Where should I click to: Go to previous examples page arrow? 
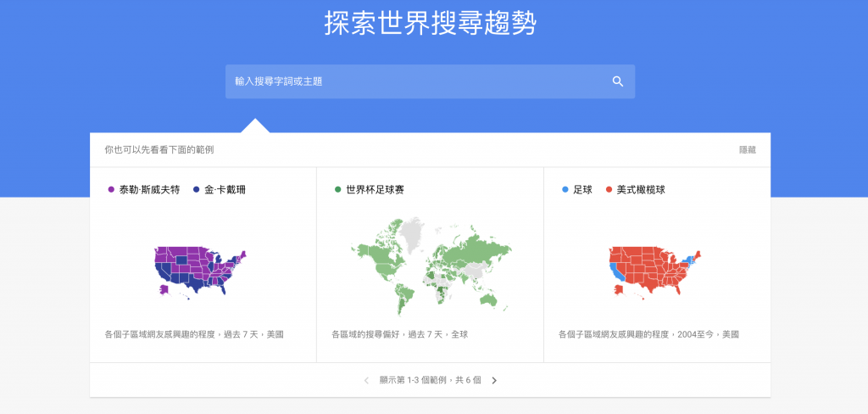click(366, 380)
